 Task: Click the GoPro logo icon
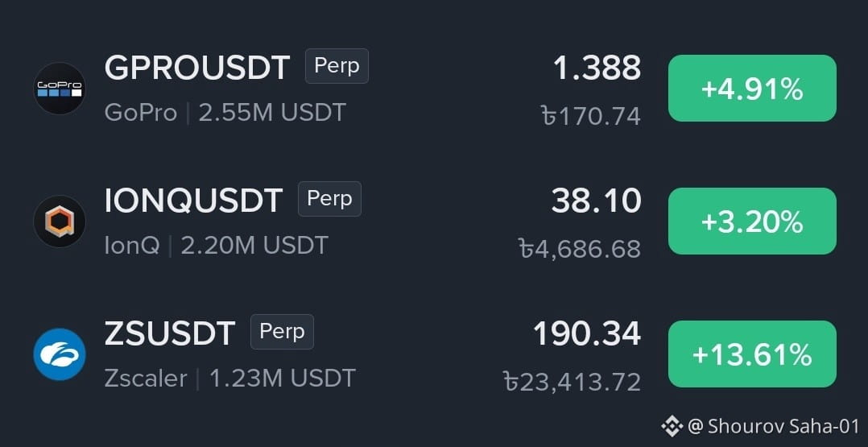click(x=60, y=89)
